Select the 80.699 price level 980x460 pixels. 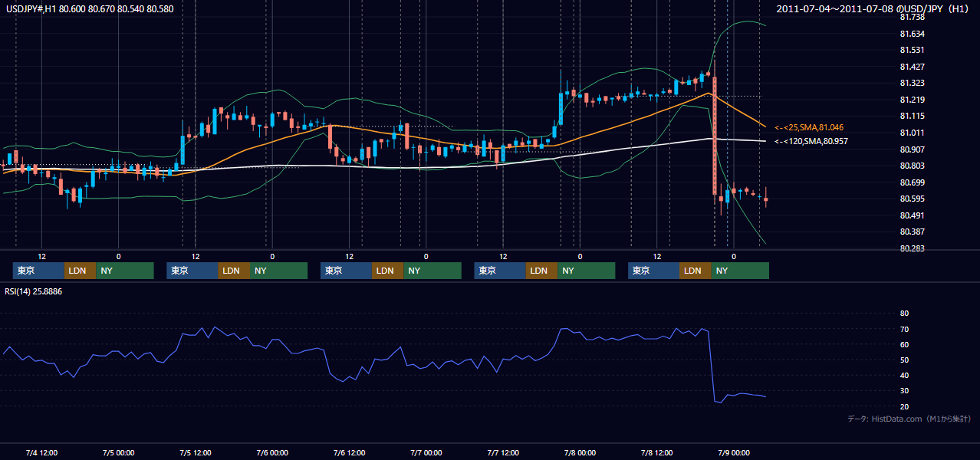(x=911, y=182)
